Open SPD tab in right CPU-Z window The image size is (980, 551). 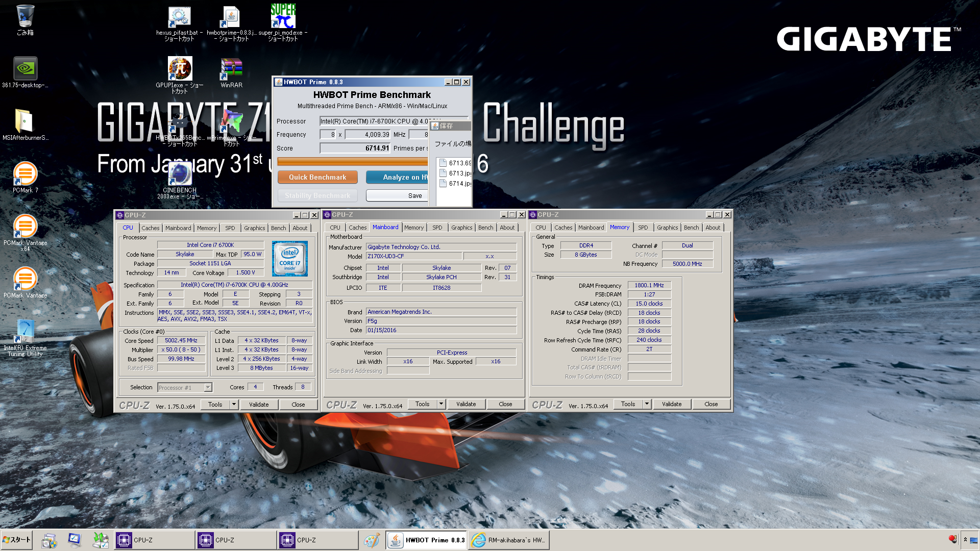click(x=643, y=228)
